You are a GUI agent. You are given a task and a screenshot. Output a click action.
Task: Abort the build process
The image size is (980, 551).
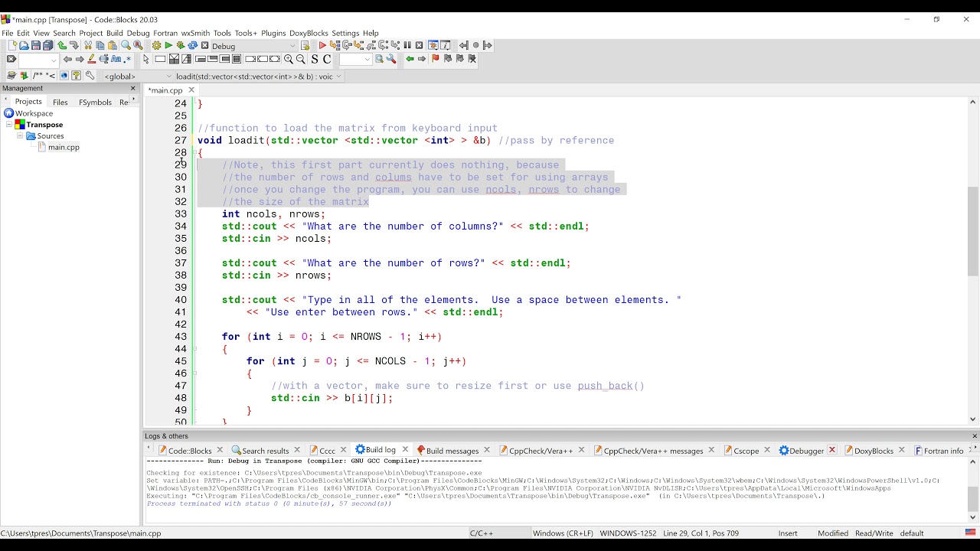click(x=204, y=46)
